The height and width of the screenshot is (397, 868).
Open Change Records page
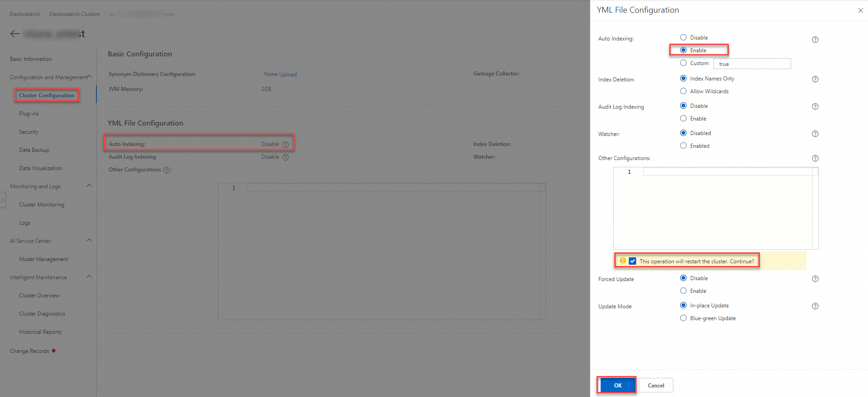pos(30,351)
